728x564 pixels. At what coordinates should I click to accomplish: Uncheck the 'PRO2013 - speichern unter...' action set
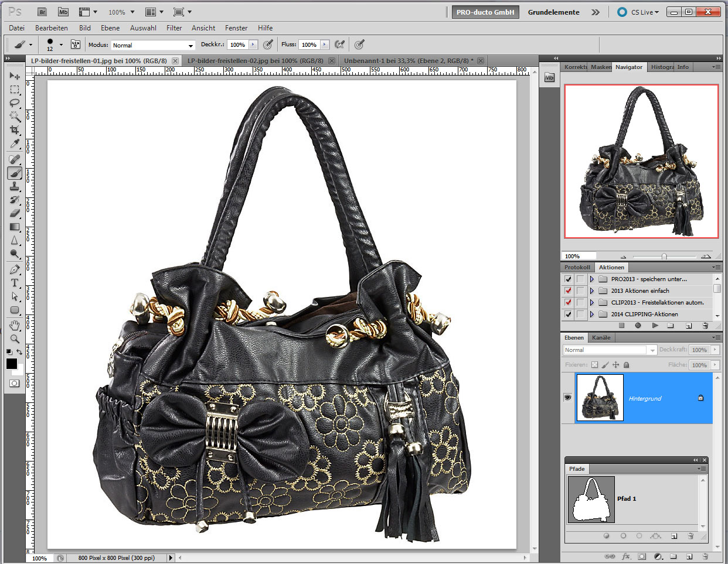(568, 279)
